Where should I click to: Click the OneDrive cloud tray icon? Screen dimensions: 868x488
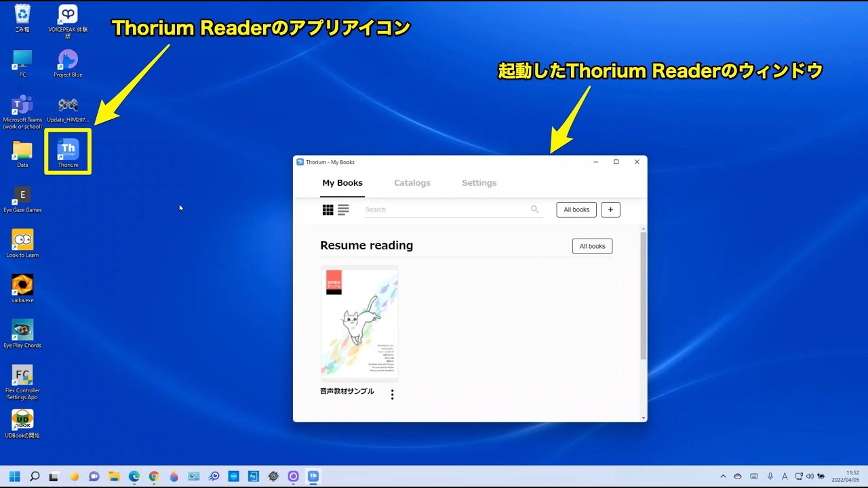(738, 476)
